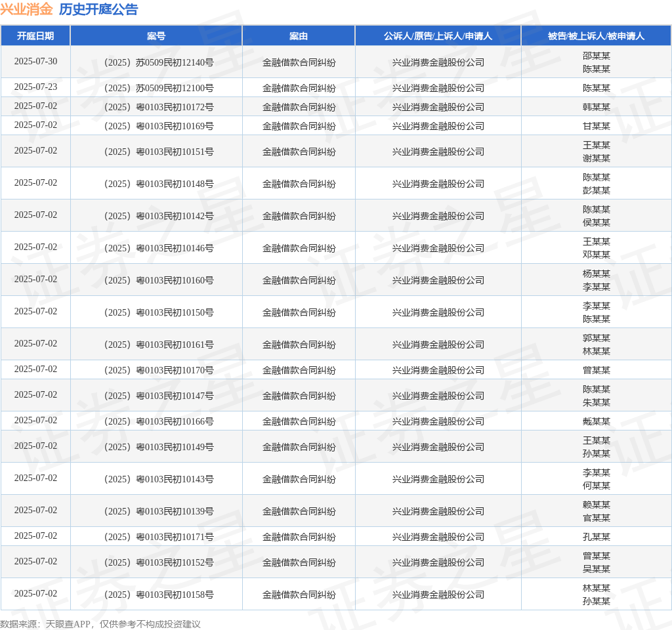672x630 pixels.
Task: Click defendant 杨某某
Action: pyautogui.click(x=596, y=274)
